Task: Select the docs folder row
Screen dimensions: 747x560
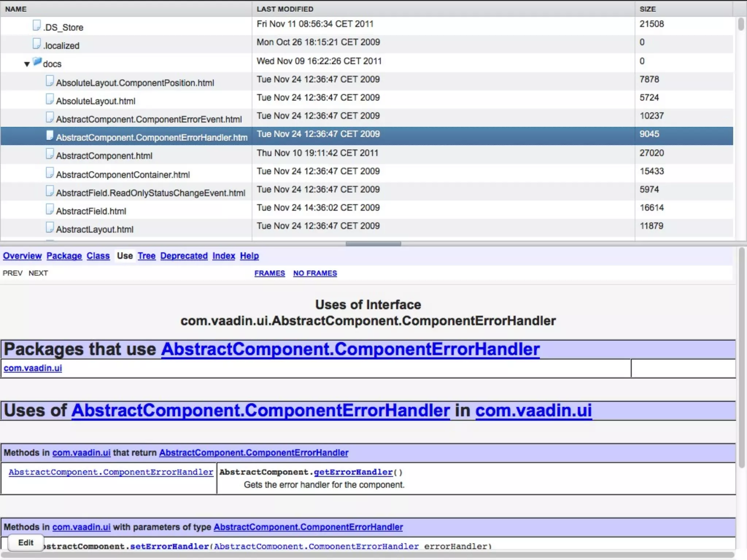Action: point(52,64)
